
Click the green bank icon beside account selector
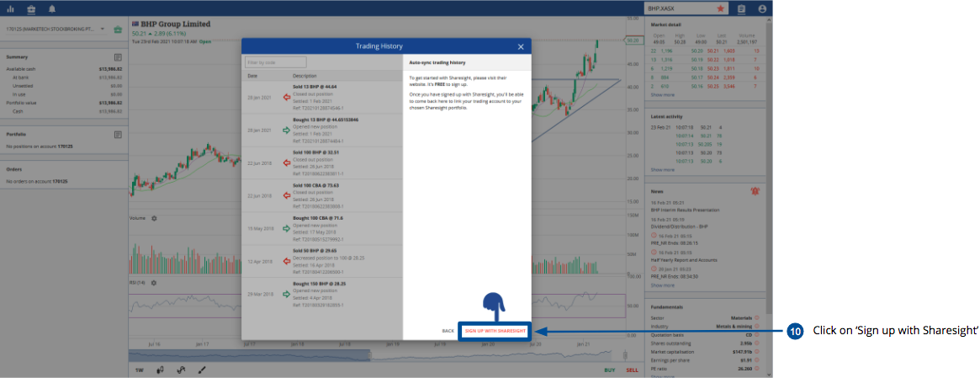click(118, 29)
